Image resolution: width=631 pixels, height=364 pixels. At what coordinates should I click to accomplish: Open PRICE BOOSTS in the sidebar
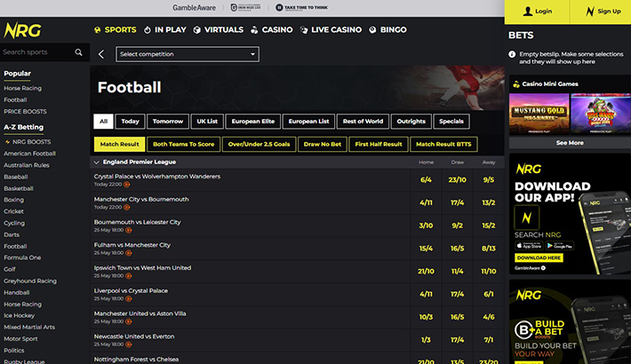coord(25,111)
